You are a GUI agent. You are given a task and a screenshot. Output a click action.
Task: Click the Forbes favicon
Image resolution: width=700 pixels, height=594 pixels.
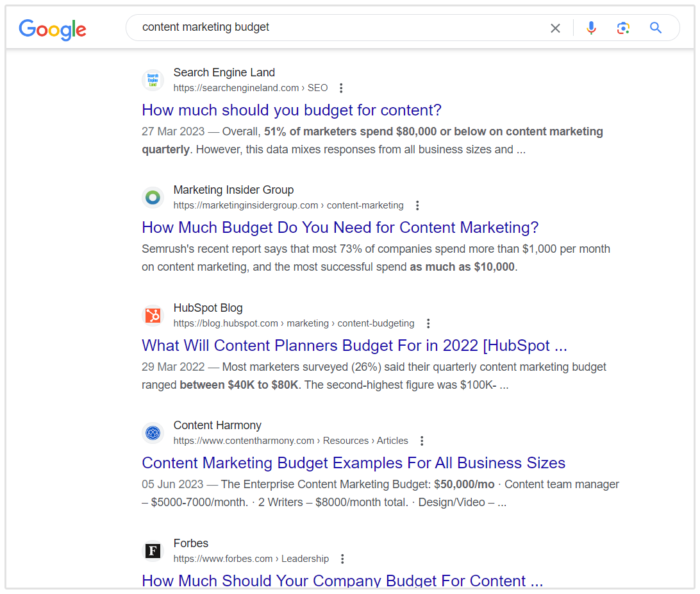pyautogui.click(x=153, y=551)
